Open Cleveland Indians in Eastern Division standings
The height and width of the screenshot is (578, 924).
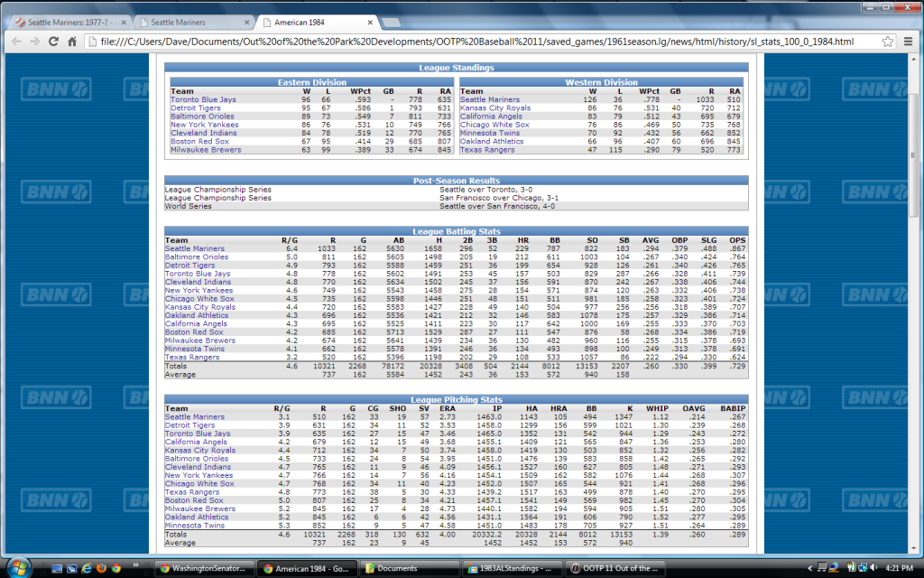point(203,133)
